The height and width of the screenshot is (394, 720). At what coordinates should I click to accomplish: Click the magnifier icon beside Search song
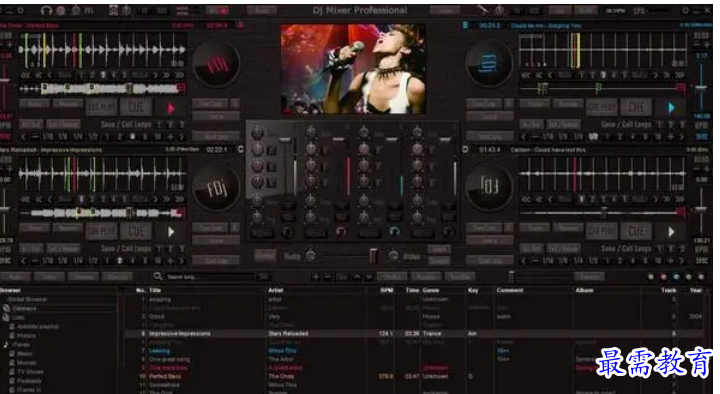coord(158,276)
